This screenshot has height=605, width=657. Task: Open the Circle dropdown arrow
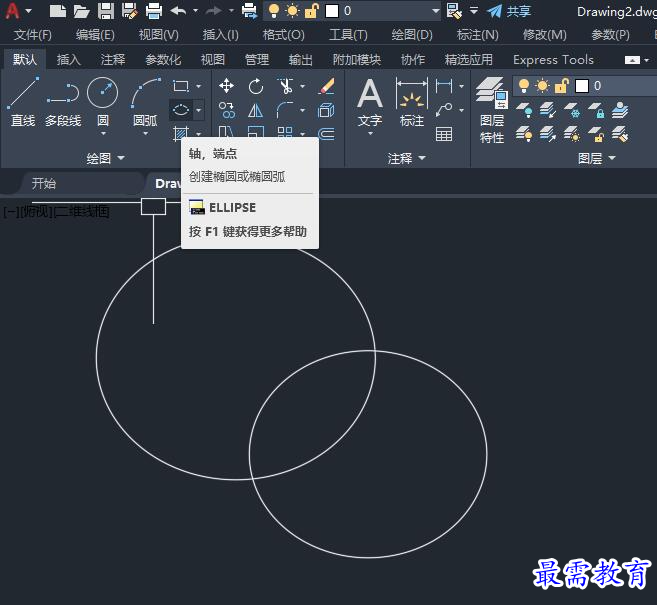[103, 134]
